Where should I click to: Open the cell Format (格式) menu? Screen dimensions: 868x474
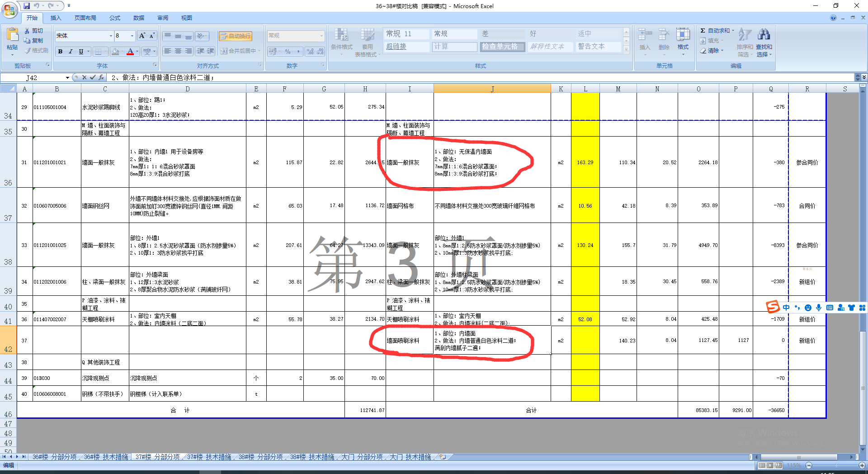point(683,42)
